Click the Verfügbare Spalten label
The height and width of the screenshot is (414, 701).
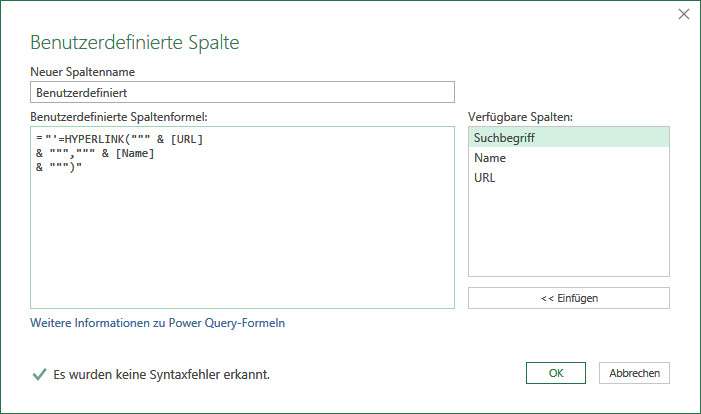[520, 117]
